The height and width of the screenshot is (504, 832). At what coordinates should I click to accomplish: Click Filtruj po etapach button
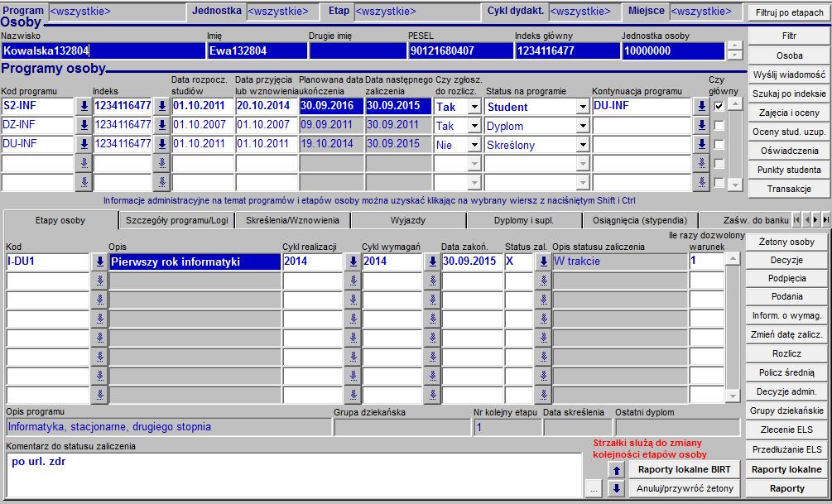click(x=789, y=12)
